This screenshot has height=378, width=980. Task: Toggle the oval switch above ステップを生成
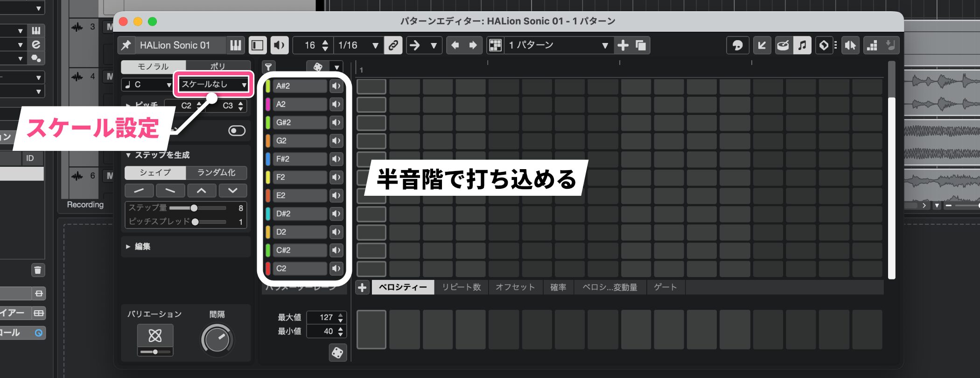click(237, 131)
